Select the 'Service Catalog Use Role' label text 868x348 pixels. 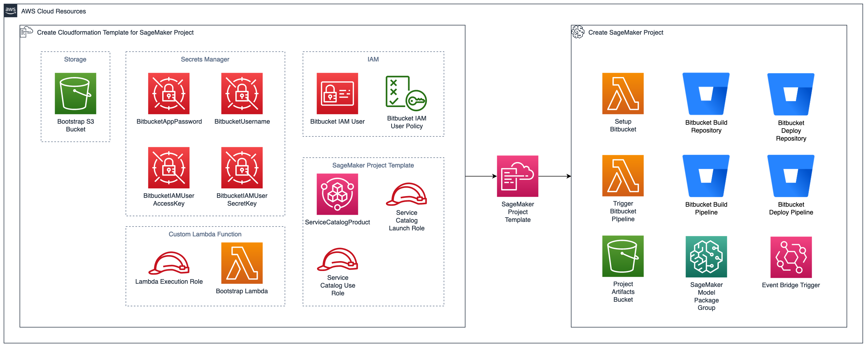pyautogui.click(x=338, y=285)
